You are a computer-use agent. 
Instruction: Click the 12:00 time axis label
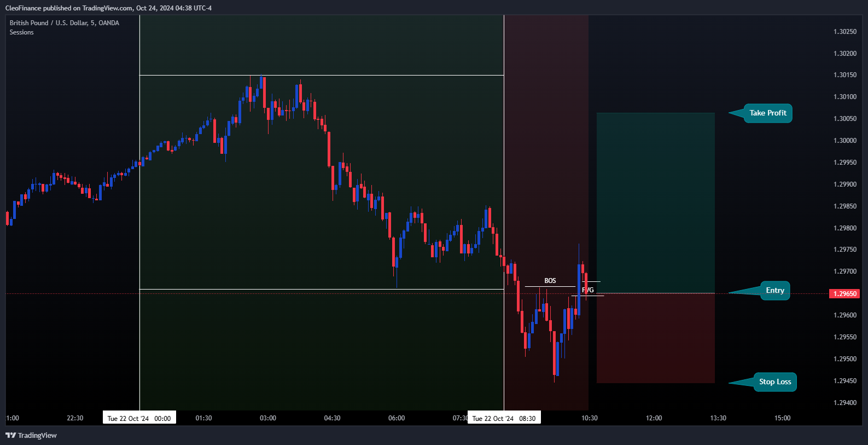click(654, 418)
